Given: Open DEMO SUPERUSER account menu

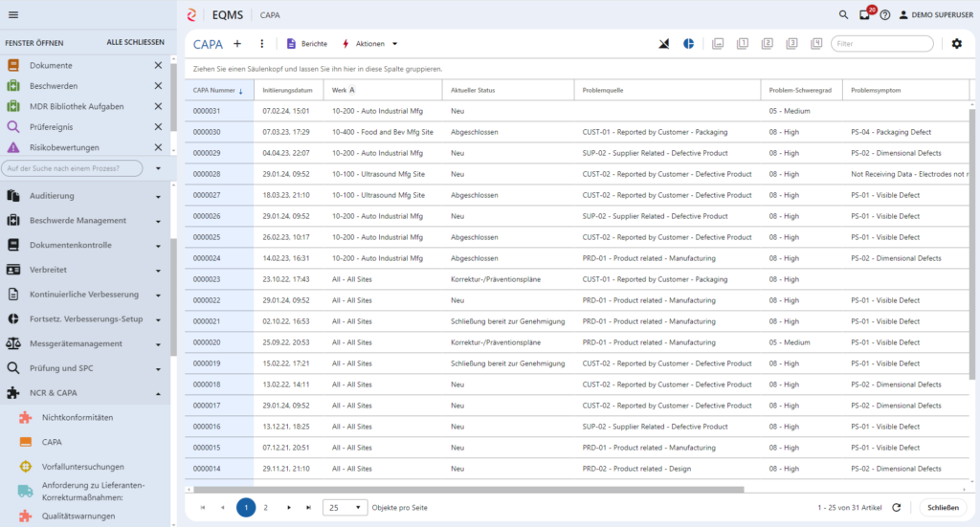Looking at the screenshot, I should click(x=936, y=15).
